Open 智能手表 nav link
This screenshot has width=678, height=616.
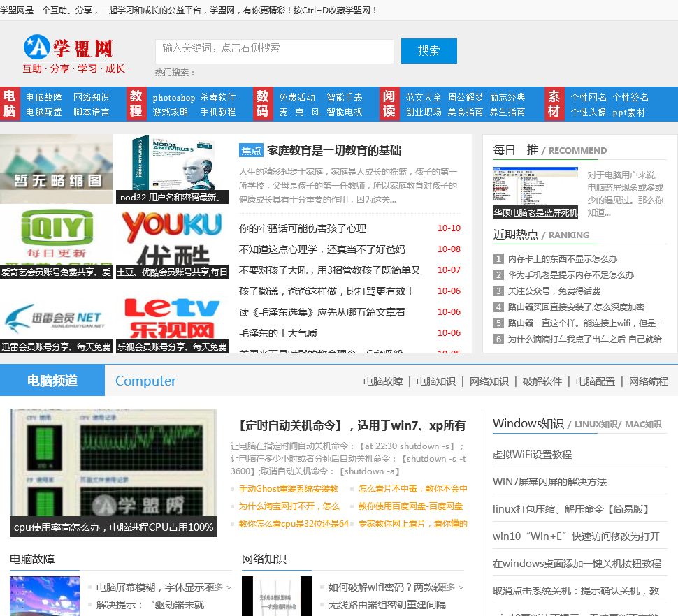point(345,97)
